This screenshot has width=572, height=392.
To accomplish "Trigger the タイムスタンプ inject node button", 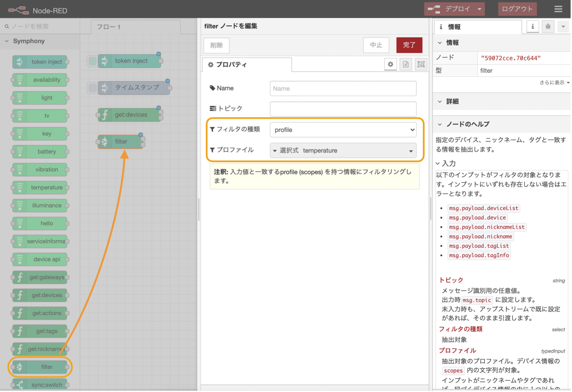I will point(93,88).
